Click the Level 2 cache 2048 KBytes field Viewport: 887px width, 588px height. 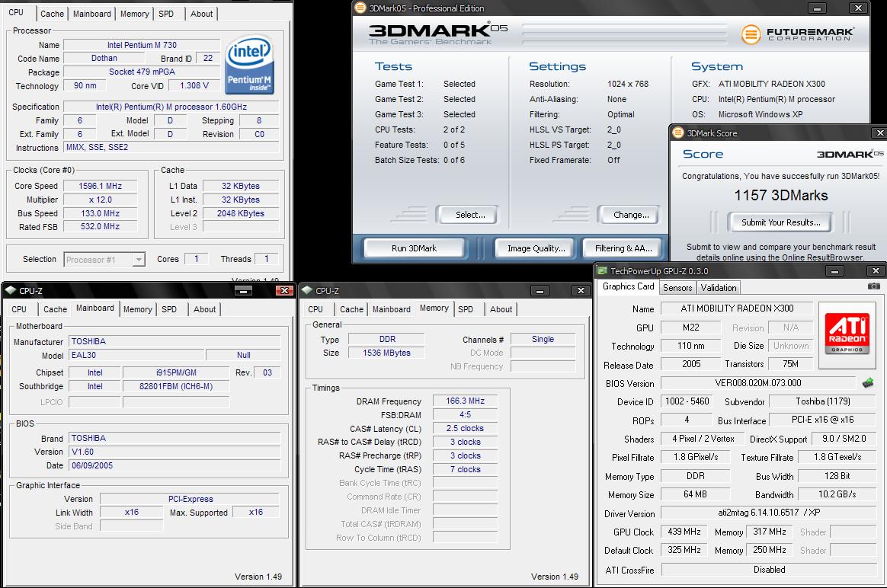[x=240, y=213]
